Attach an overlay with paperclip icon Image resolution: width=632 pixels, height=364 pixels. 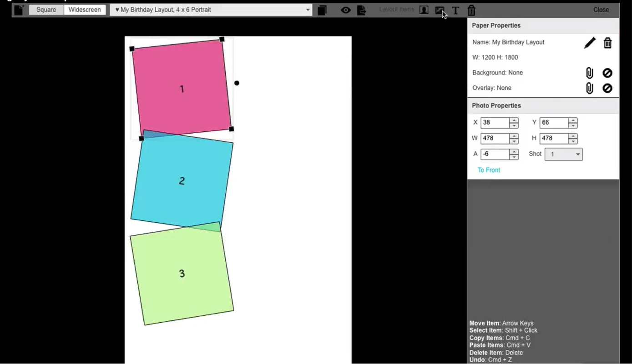[589, 88]
